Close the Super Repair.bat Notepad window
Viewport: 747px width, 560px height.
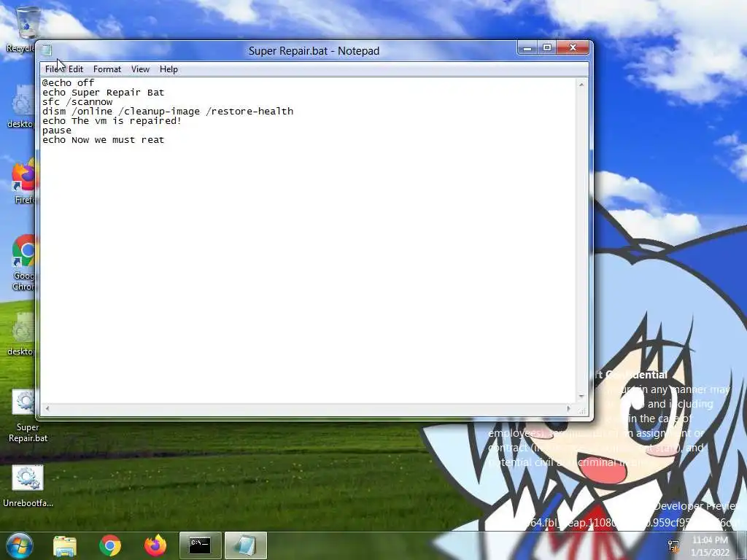click(x=573, y=48)
